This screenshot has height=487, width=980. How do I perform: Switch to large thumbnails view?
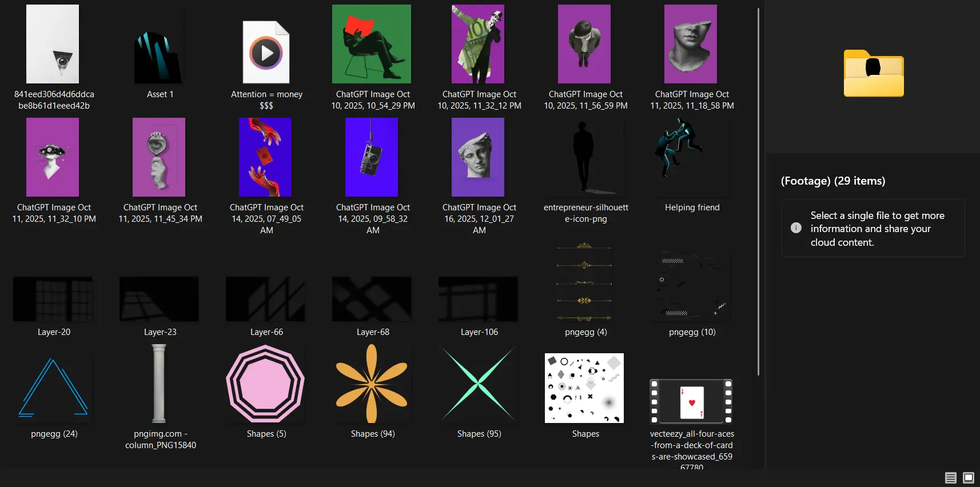[968, 478]
